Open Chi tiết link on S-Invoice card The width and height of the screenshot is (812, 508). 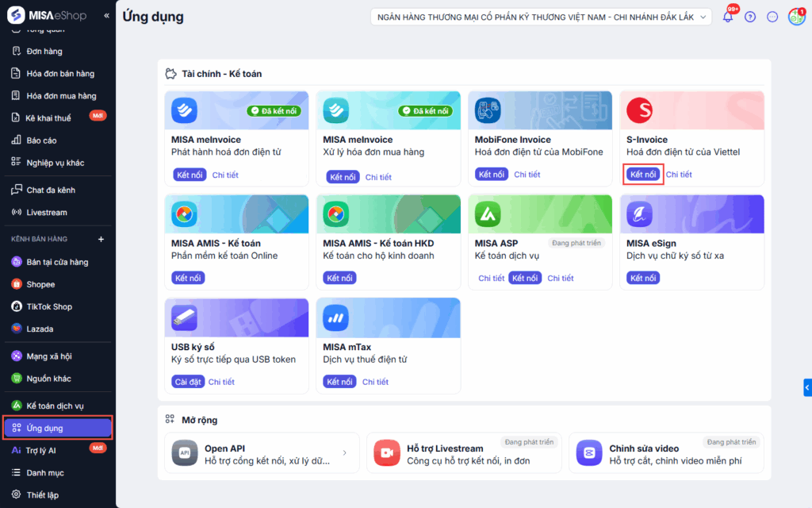pyautogui.click(x=679, y=175)
